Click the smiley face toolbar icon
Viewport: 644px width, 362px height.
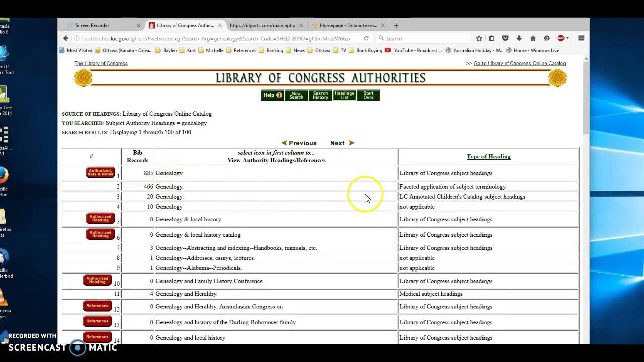point(547,38)
